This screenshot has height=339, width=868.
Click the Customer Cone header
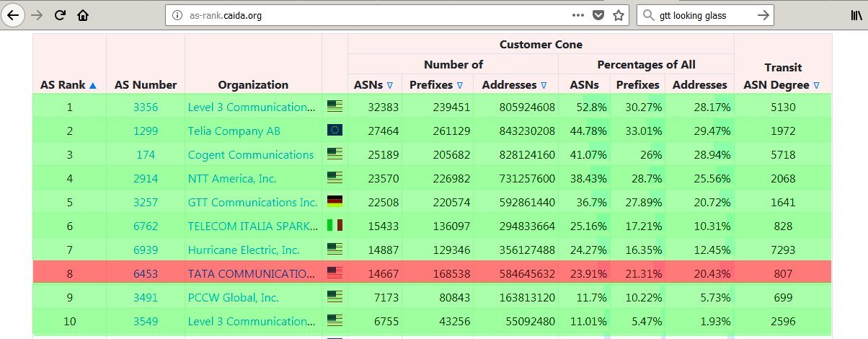pos(541,44)
